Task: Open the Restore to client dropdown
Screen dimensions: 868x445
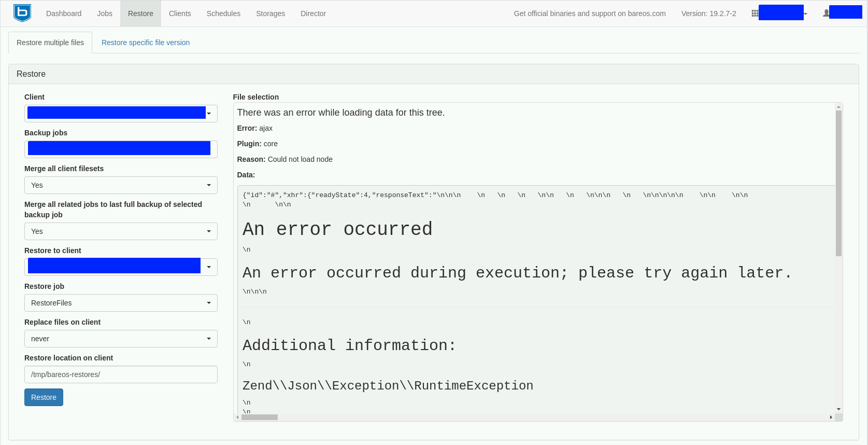Action: 120,267
